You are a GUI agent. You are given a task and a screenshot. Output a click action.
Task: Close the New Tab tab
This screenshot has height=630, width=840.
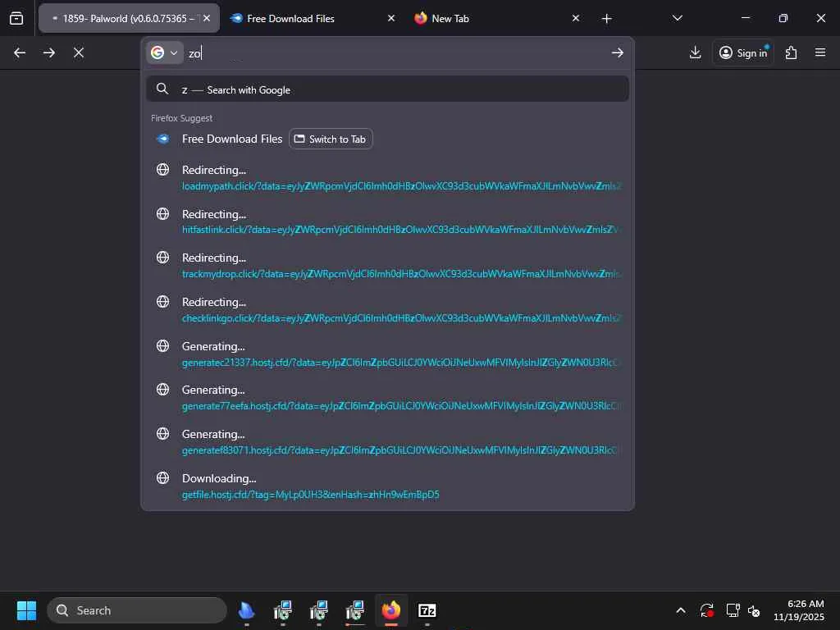pos(575,19)
